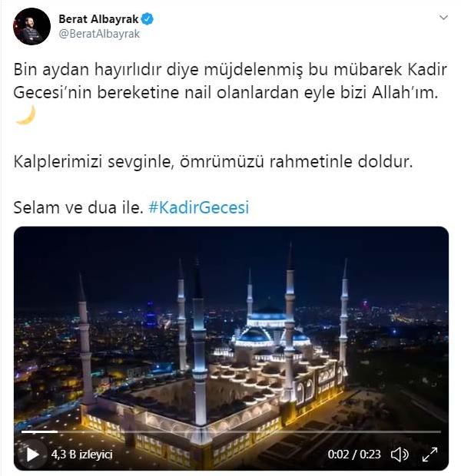461x476 pixels.
Task: Click the display name Berat Albayrak
Action: (98, 19)
